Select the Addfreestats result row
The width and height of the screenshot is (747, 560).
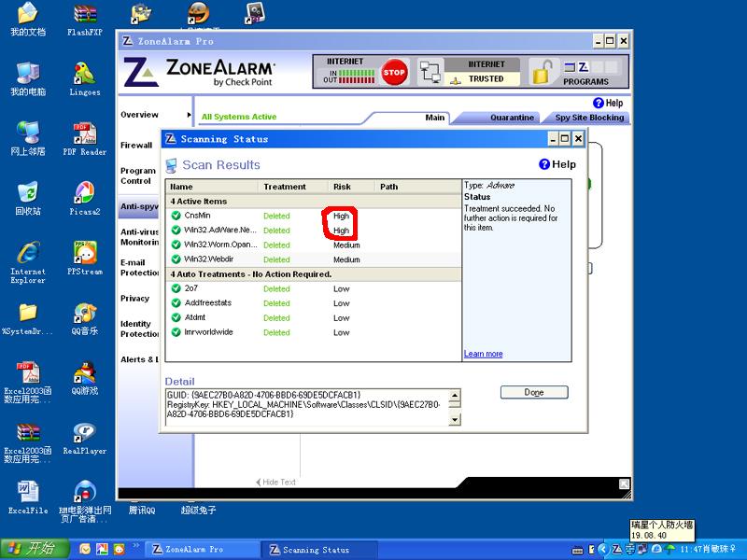(314, 302)
